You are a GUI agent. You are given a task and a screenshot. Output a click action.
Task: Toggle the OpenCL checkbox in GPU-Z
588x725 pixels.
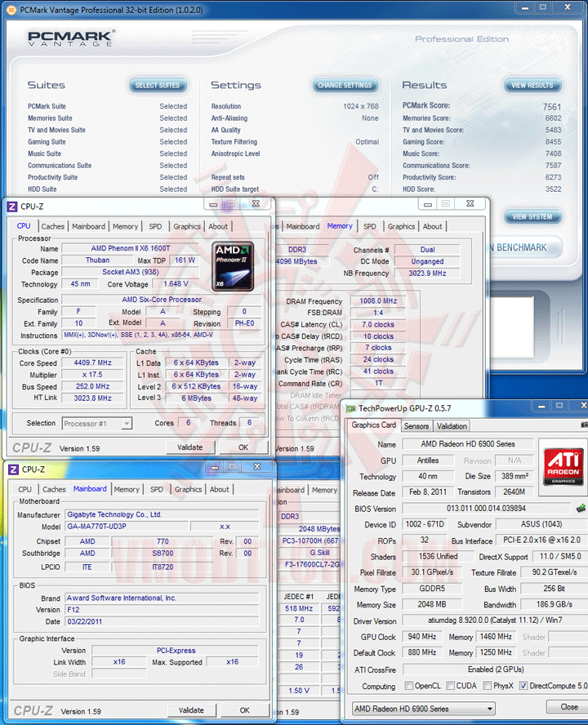tap(409, 686)
